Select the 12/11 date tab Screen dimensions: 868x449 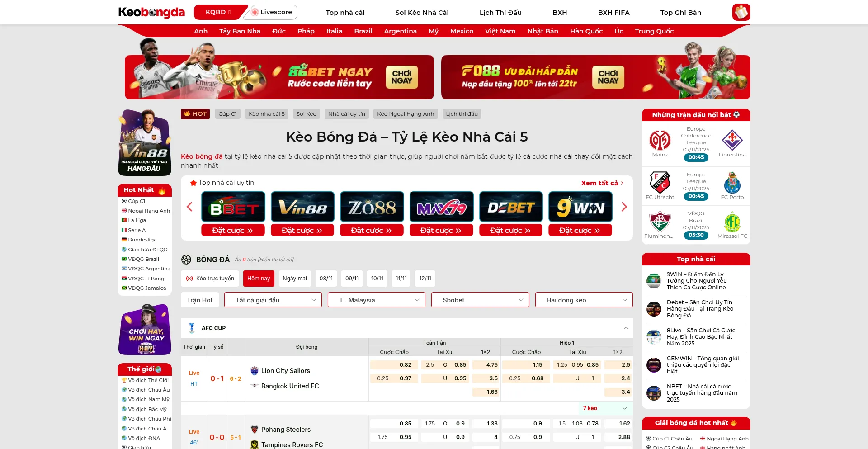point(425,279)
